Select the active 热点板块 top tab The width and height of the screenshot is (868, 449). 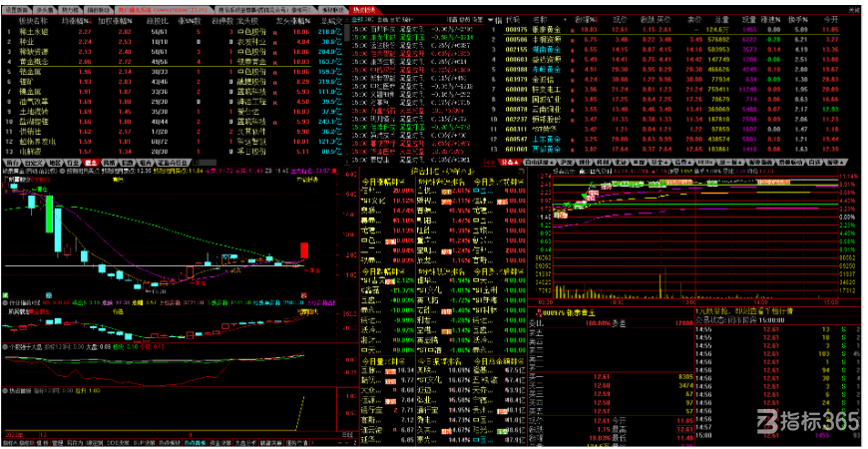(x=365, y=10)
